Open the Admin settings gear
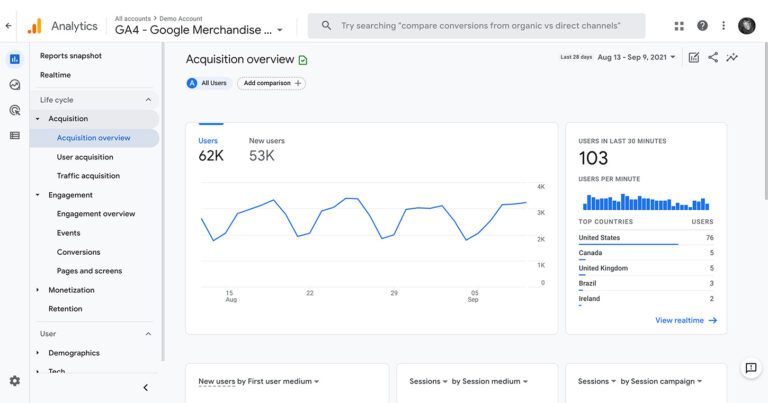 click(15, 381)
